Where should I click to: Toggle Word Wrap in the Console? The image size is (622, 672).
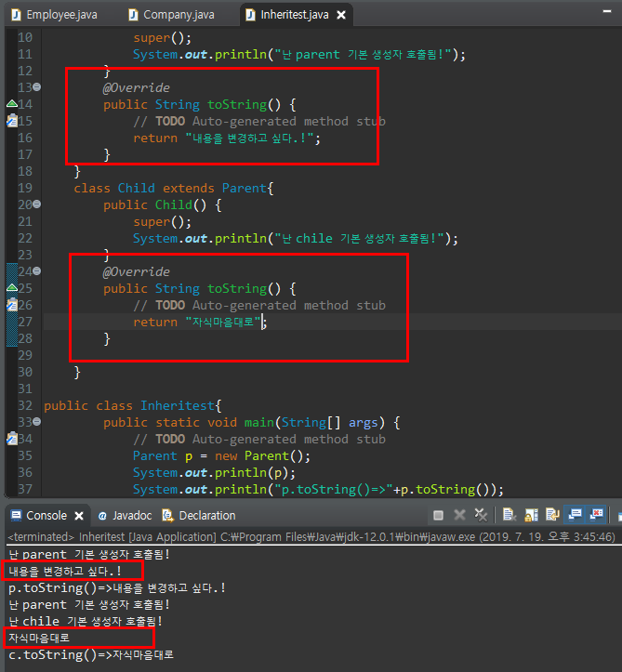click(552, 515)
